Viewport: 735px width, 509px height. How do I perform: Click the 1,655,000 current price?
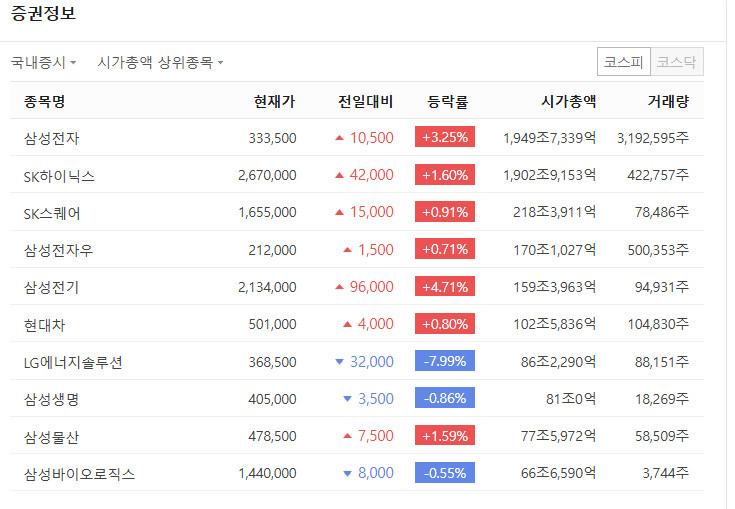coord(267,212)
